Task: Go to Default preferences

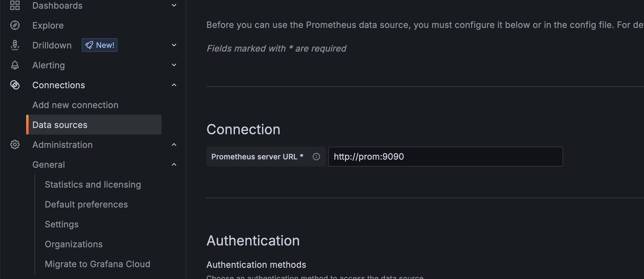Action: pyautogui.click(x=86, y=204)
